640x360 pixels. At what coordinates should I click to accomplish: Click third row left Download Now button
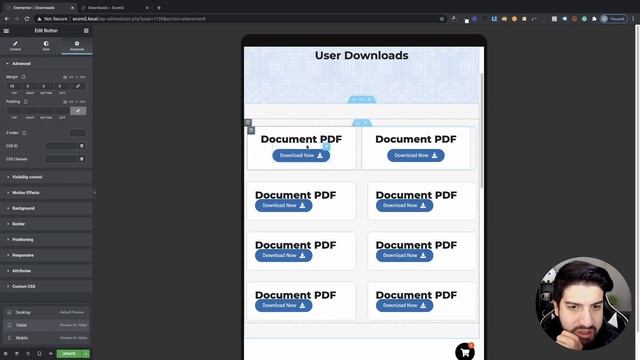tap(284, 256)
